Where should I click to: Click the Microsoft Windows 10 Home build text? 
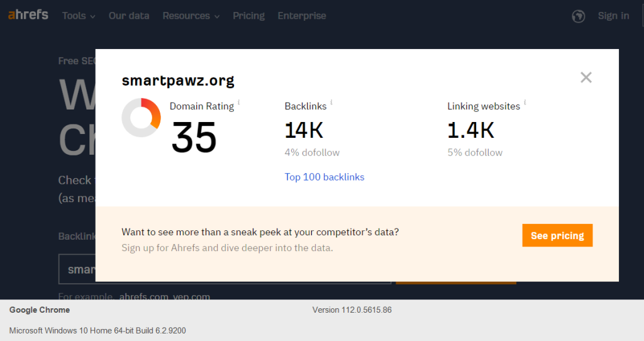[x=97, y=330]
